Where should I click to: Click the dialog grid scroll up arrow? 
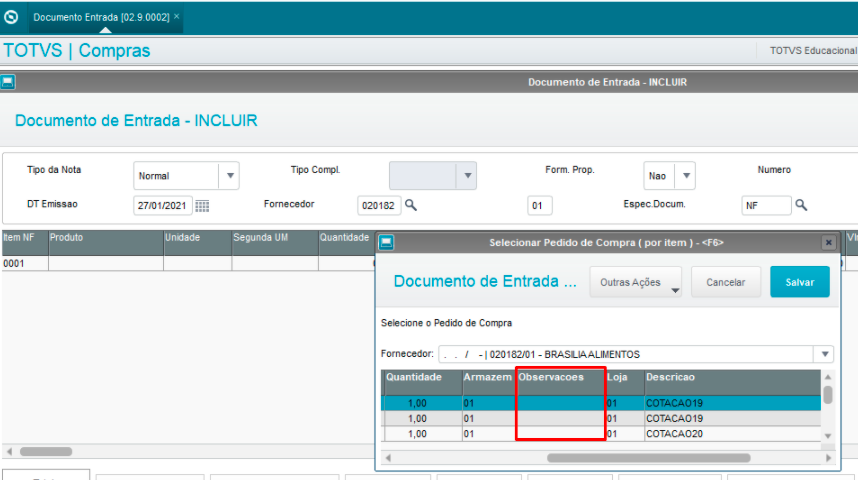tap(828, 377)
